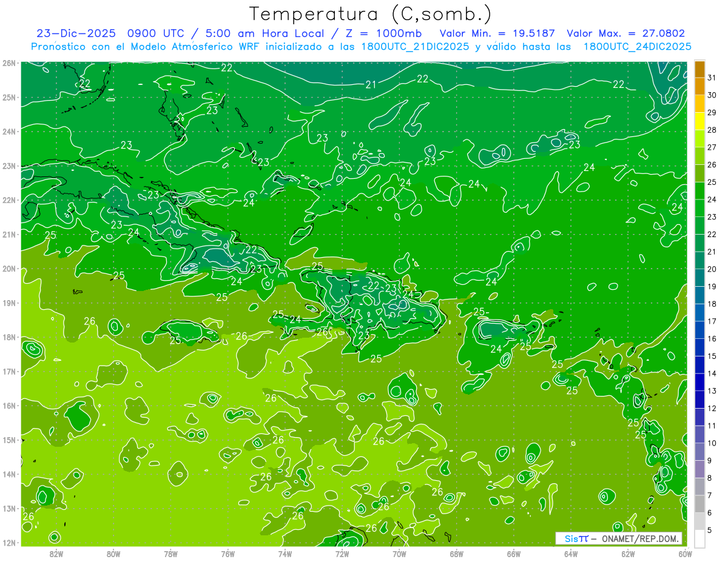The height and width of the screenshot is (562, 728).
Task: Click the title "Temperatura (C,somb.)"
Action: coord(371,14)
